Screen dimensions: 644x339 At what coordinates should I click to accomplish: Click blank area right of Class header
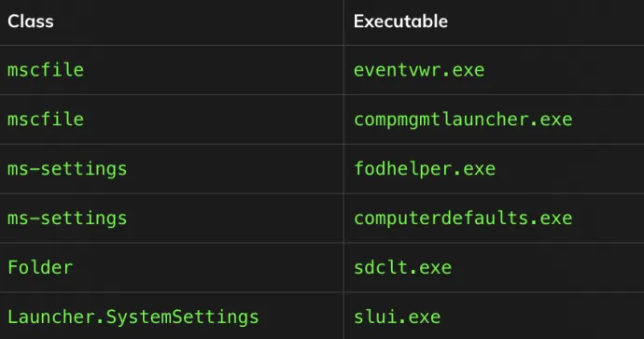click(x=199, y=21)
